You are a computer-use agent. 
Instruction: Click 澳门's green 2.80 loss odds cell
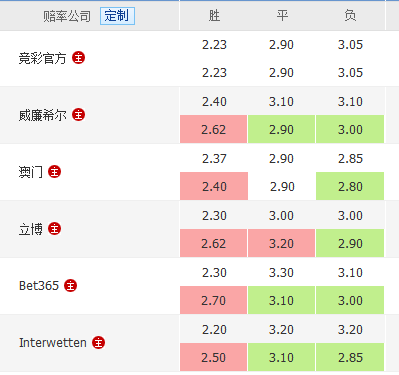[350, 186]
